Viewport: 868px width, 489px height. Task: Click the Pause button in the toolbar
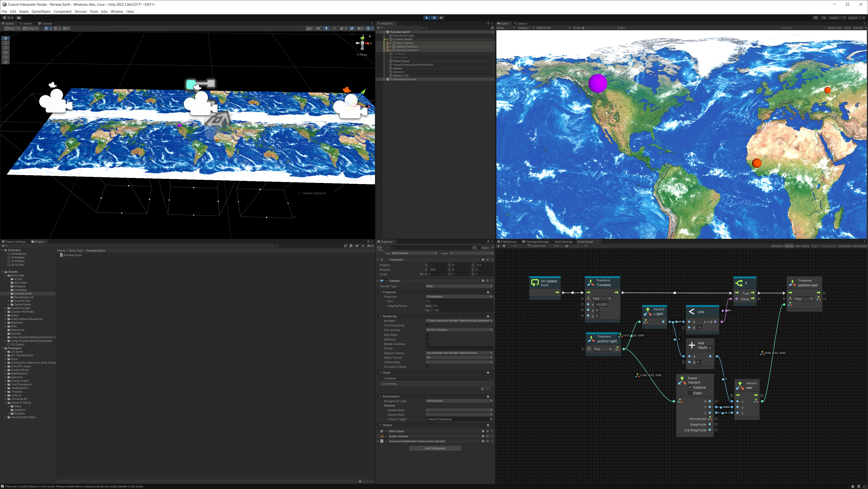coord(434,17)
